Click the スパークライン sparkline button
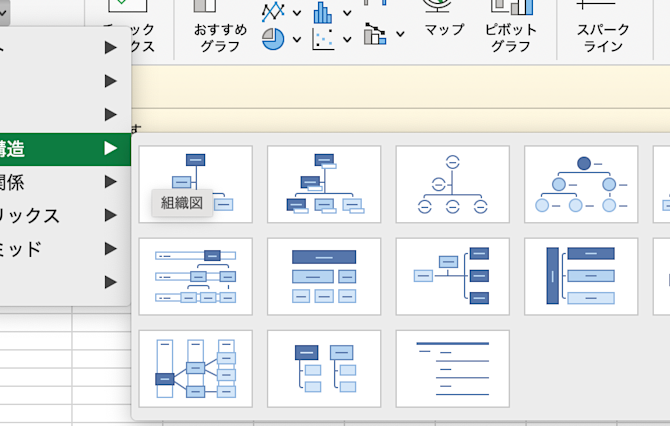 click(603, 26)
